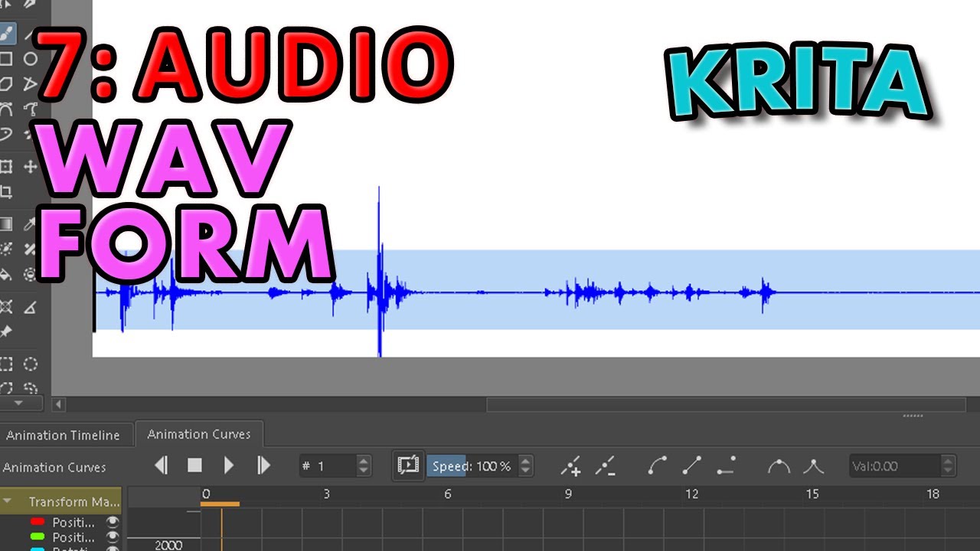Click the Add keyframe icon
The image size is (980, 551).
(571, 465)
